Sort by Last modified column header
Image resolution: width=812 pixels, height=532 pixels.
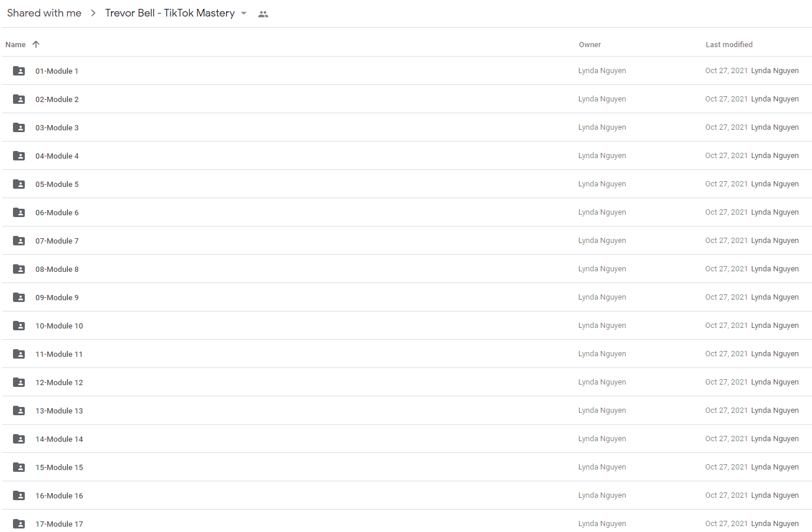[x=729, y=45]
